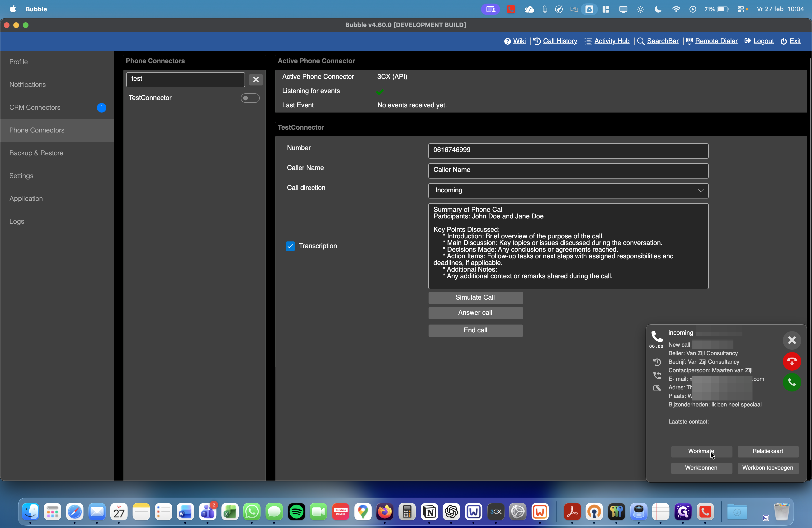Clear the connector search with X icon

click(x=255, y=80)
